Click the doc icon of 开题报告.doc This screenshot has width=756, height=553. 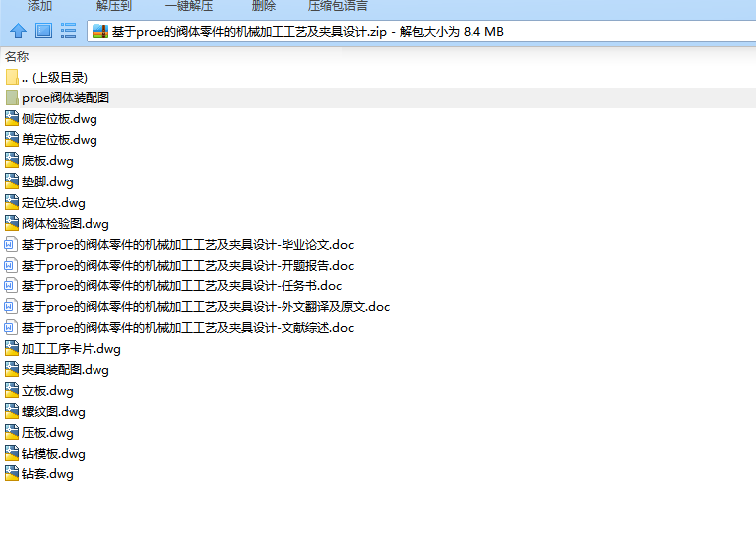pos(11,265)
